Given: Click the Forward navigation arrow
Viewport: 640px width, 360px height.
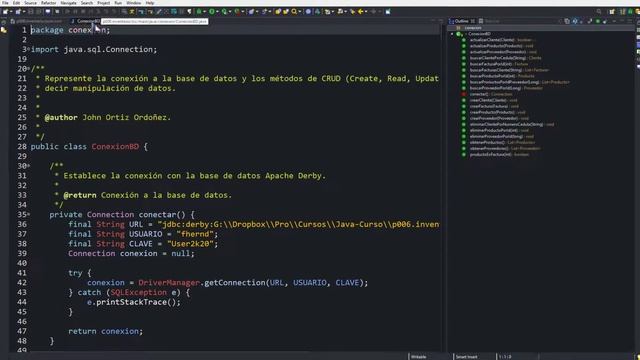Looking at the screenshot, I should pos(373,12).
